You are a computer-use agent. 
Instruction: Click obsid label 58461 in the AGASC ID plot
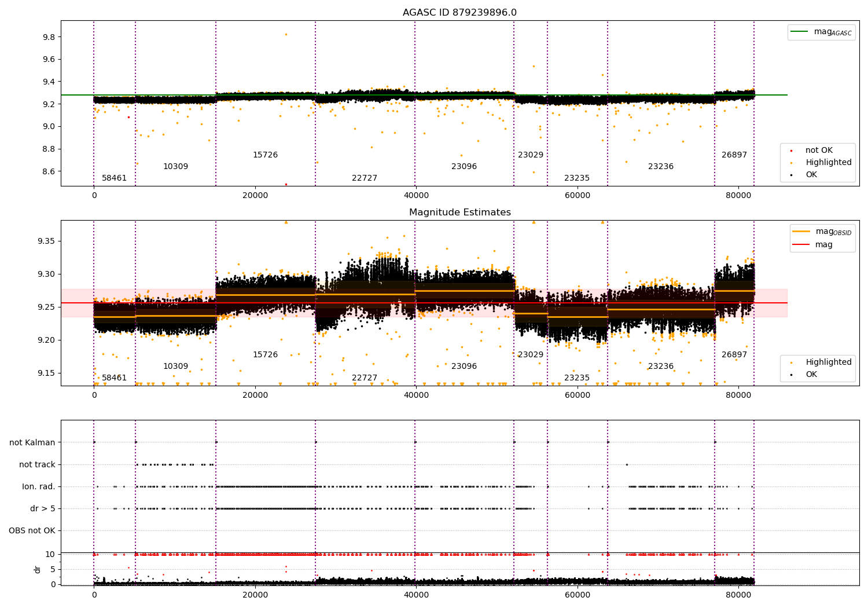tap(114, 178)
